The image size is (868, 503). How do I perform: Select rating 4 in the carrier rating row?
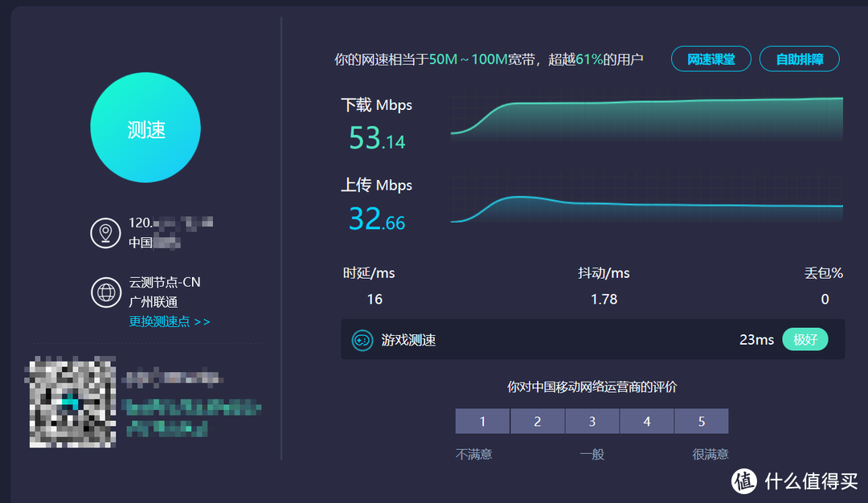tap(646, 420)
